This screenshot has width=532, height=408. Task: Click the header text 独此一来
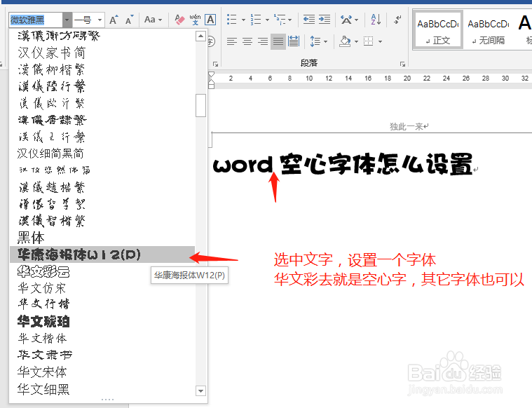[x=406, y=127]
